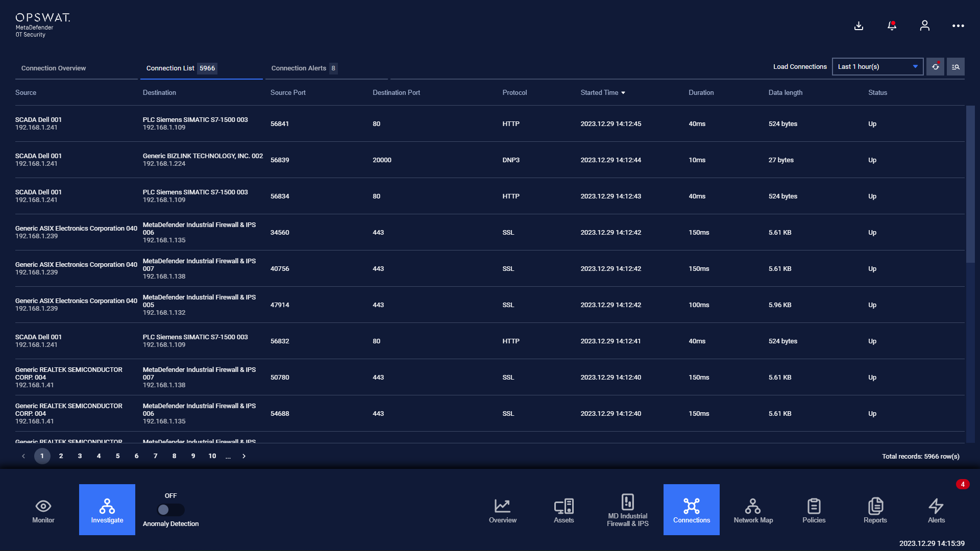Switch to Monitor mode
Screen dimensions: 980x551
point(43,510)
